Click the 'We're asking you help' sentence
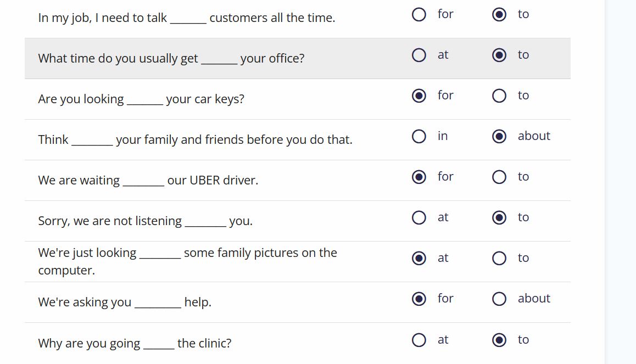636x364 pixels. click(x=125, y=303)
